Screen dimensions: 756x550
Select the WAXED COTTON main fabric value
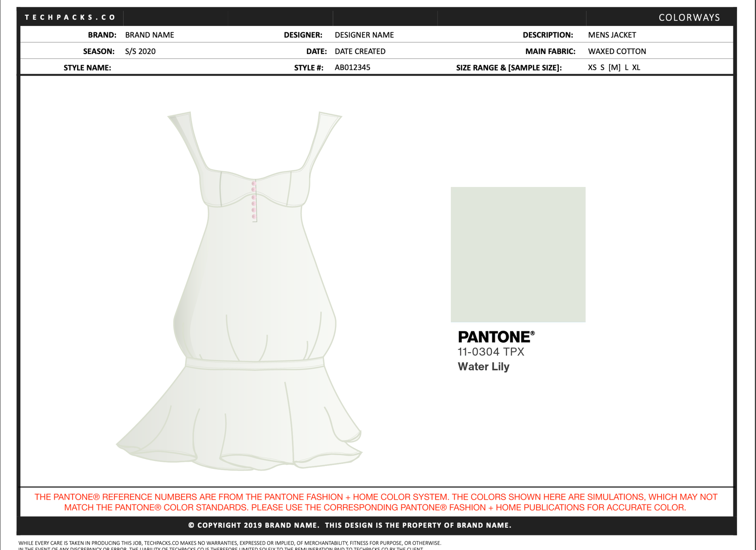[x=617, y=51]
